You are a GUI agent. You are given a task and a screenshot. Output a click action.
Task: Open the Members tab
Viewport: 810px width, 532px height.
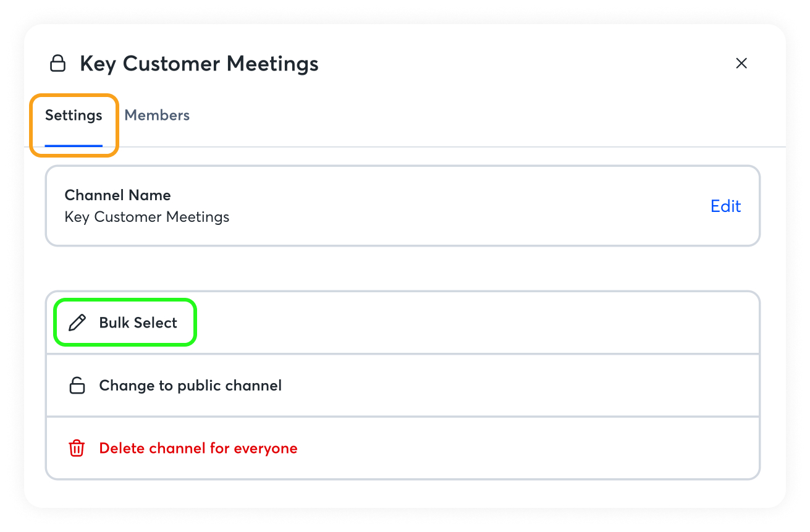pos(157,116)
